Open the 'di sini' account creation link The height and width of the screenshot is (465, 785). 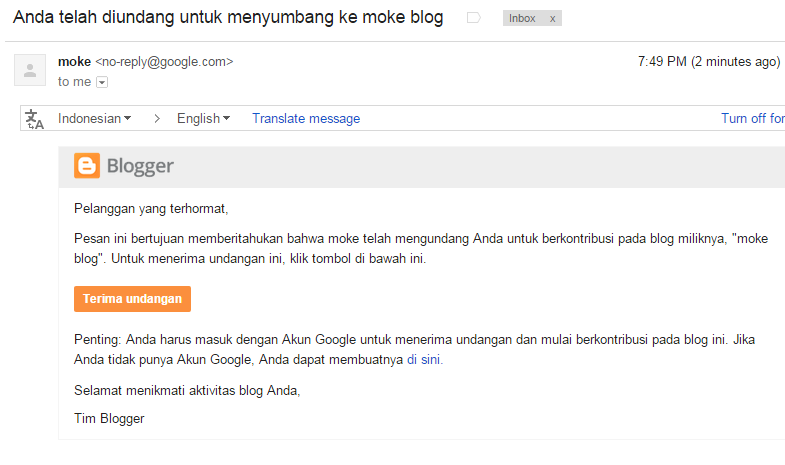tap(425, 359)
